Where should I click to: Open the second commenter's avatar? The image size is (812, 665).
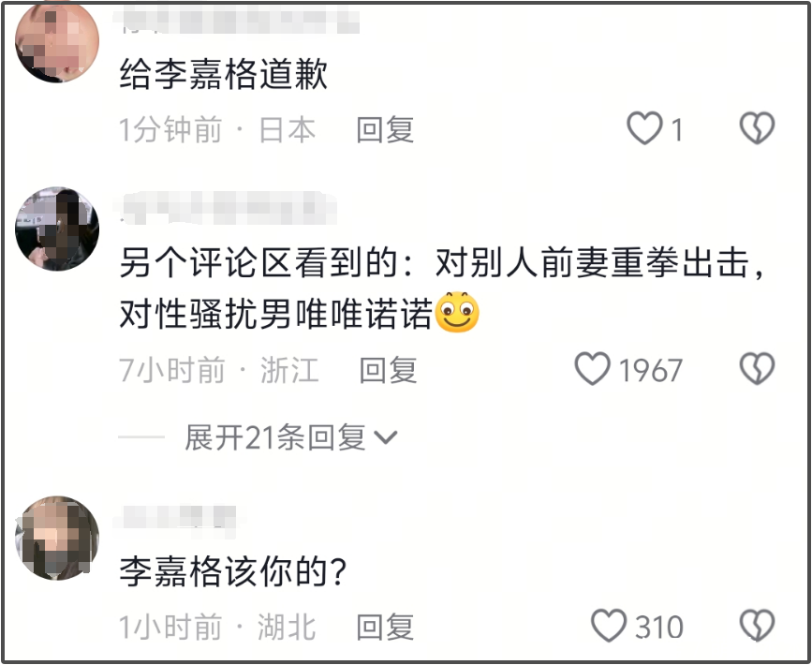click(x=57, y=229)
